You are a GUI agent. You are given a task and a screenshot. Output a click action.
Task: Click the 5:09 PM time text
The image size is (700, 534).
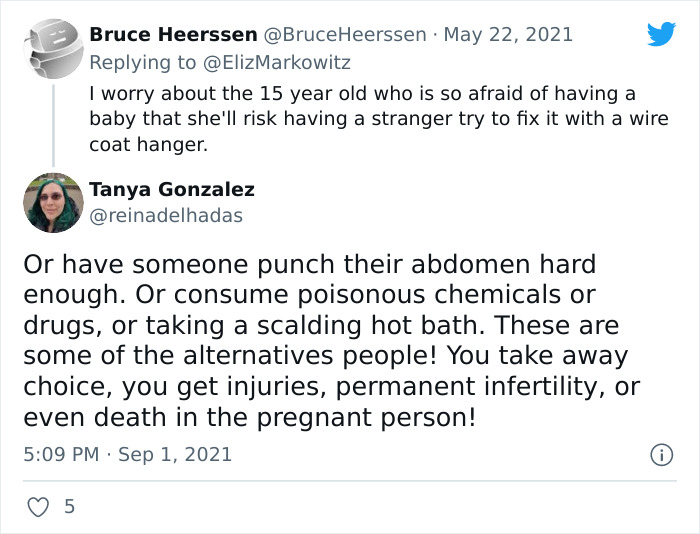click(61, 454)
